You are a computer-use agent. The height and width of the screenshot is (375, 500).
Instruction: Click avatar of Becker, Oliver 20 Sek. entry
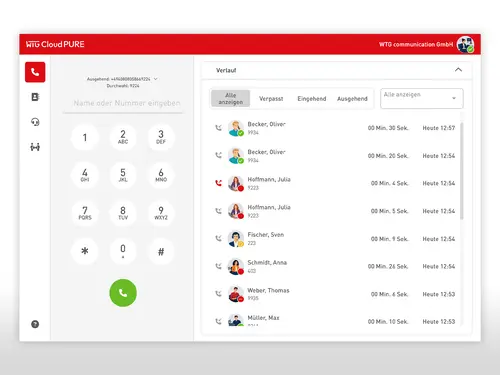coord(236,156)
